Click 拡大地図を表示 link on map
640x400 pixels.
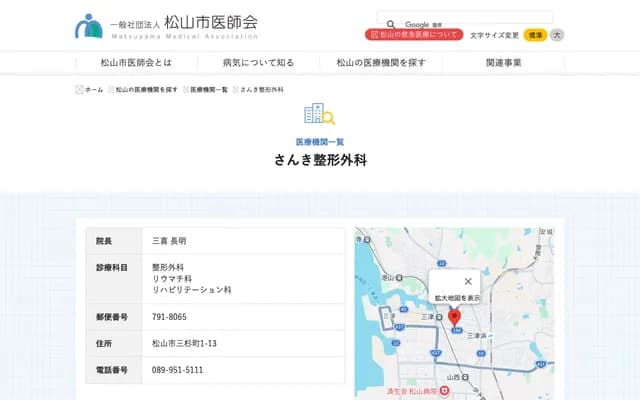457,298
